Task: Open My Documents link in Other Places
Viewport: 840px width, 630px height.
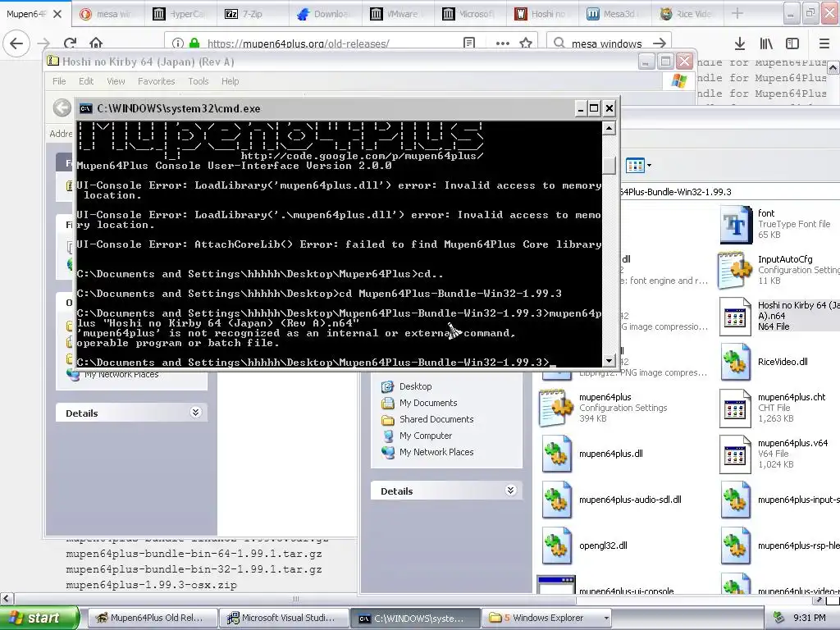Action: tap(428, 403)
